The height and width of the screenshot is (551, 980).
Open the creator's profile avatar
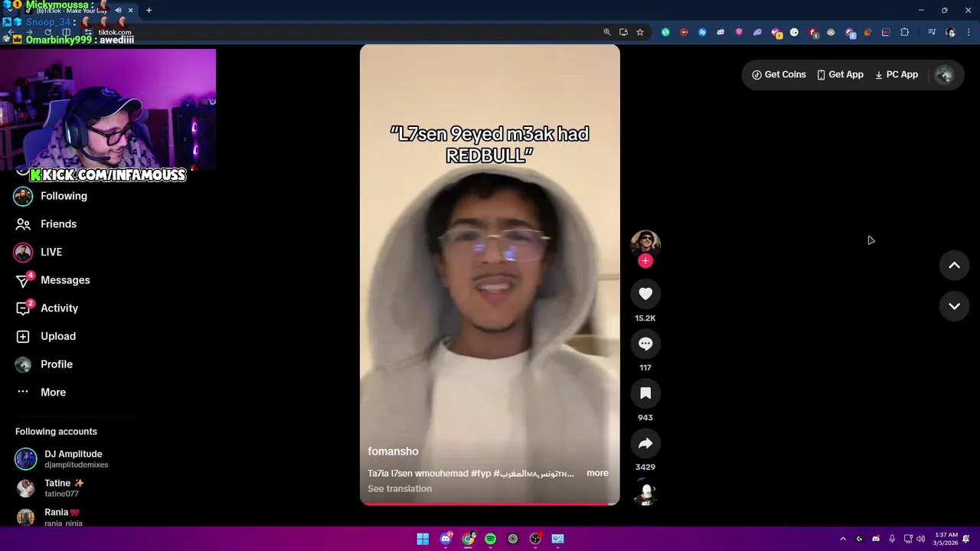(x=645, y=243)
